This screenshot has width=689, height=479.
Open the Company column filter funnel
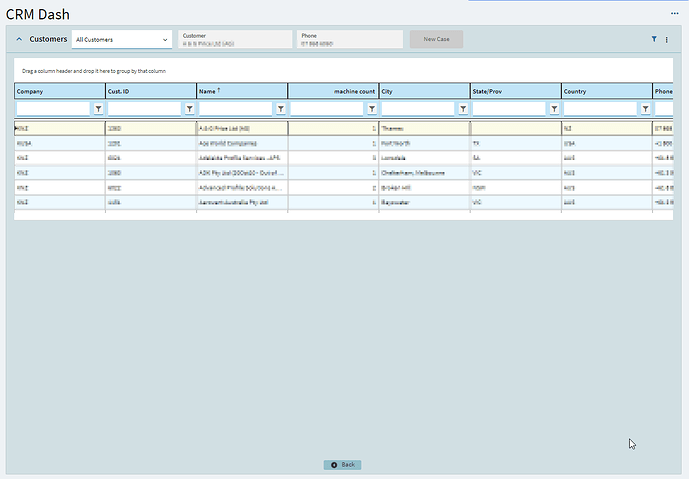(98, 109)
